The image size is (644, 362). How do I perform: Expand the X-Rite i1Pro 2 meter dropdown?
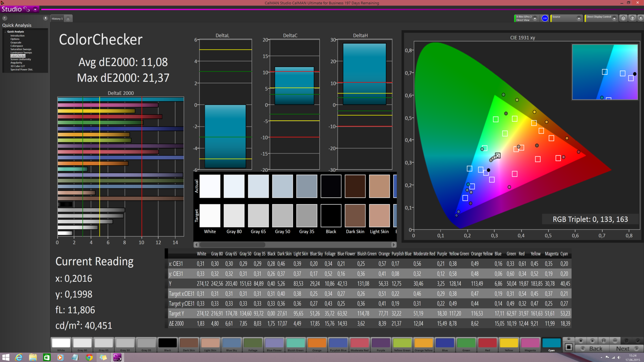coord(535,18)
